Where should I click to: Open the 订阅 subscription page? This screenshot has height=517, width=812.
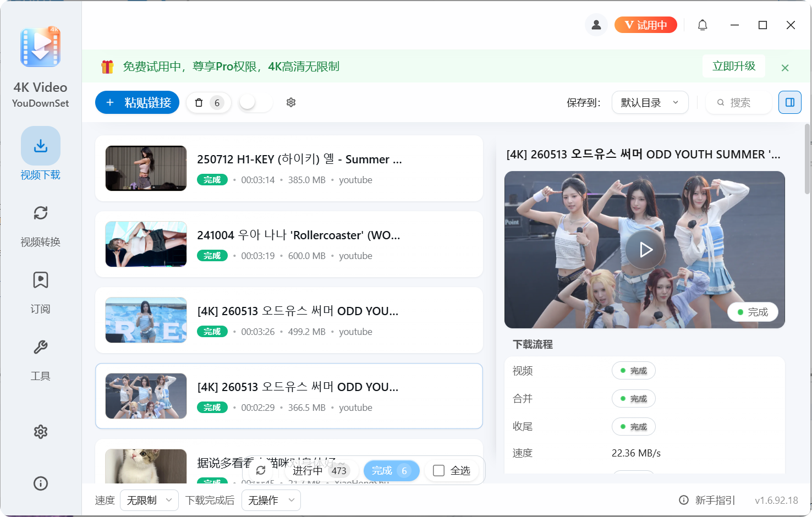pyautogui.click(x=41, y=293)
